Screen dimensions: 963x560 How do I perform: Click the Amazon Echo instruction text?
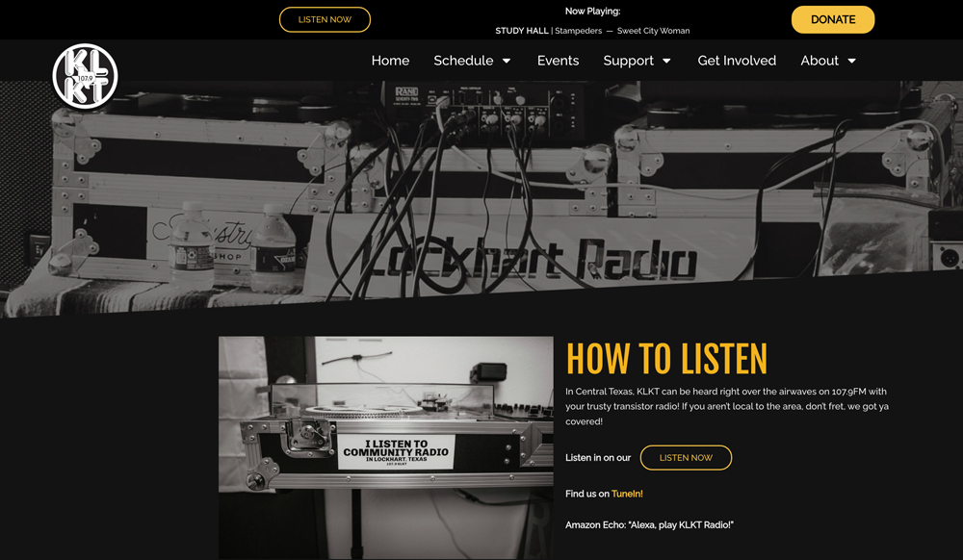point(649,524)
